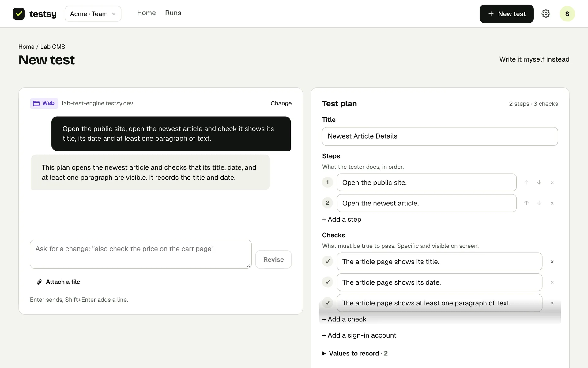
Task: Click + Add a check
Action: (x=344, y=319)
